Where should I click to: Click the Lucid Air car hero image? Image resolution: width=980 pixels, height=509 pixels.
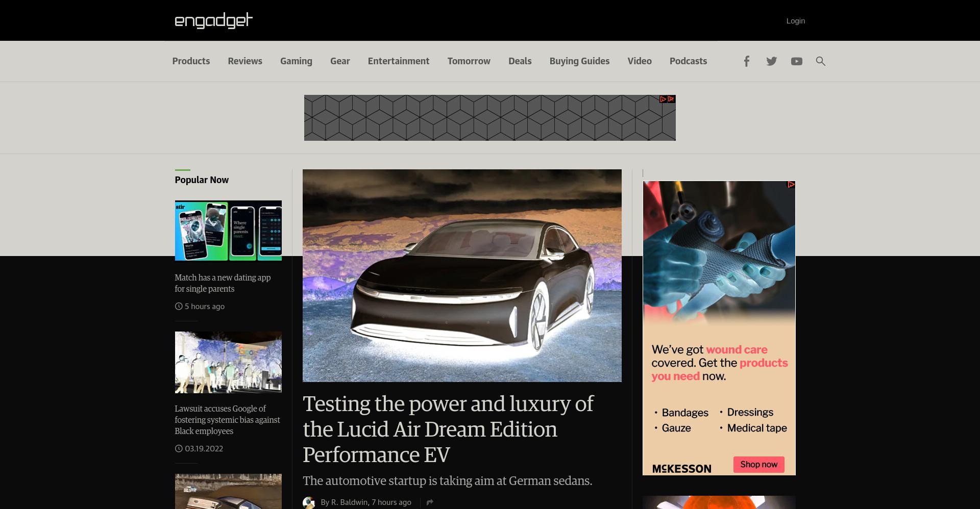[x=462, y=275]
